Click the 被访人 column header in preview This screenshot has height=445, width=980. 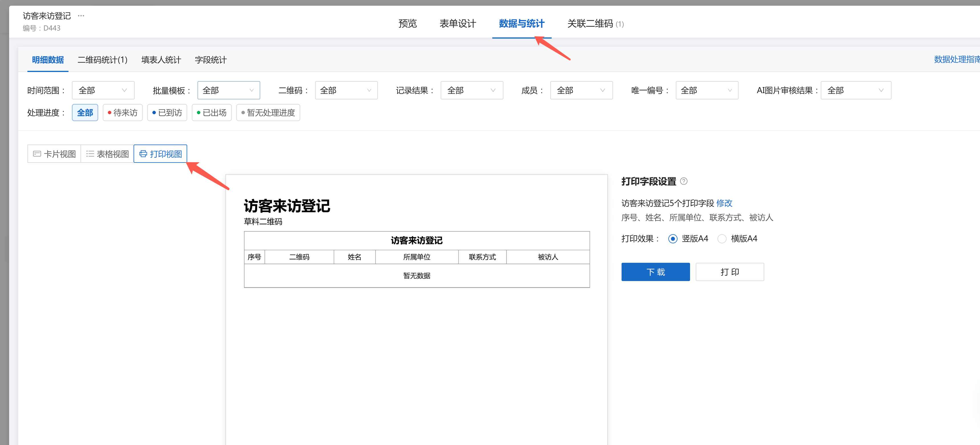[548, 257]
